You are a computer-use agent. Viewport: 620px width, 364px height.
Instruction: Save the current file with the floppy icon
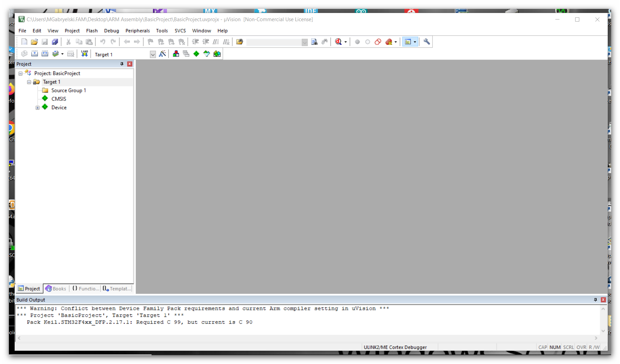44,42
